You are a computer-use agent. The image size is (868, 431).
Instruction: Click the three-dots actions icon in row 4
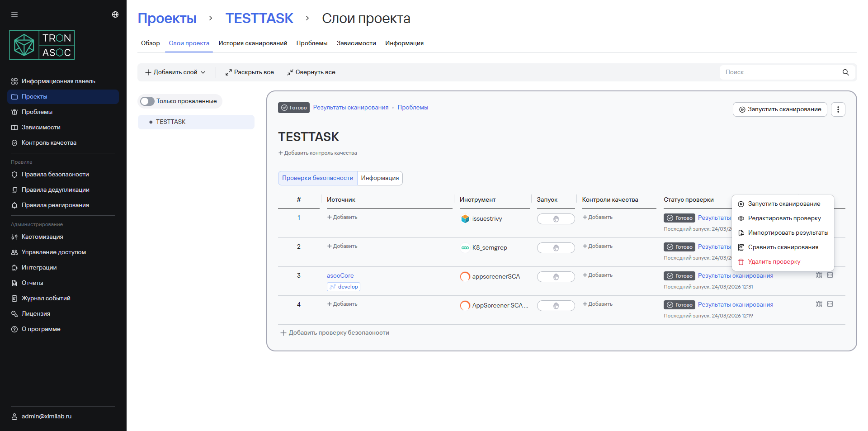(830, 304)
